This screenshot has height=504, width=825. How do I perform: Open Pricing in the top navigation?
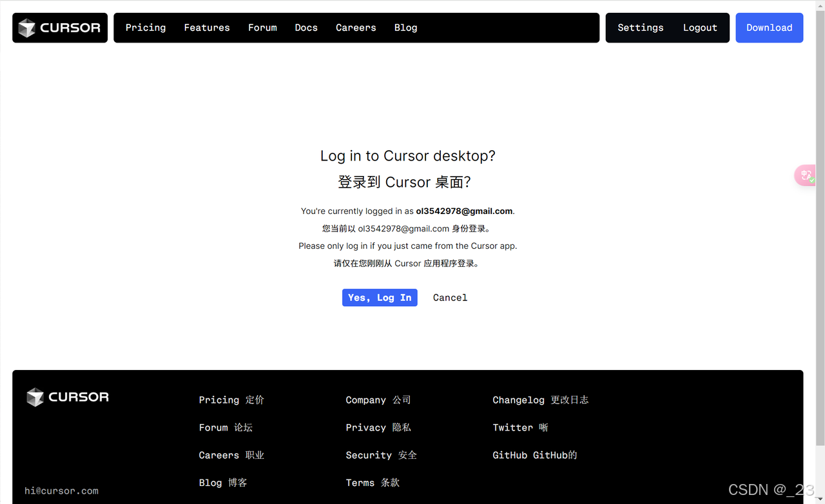(146, 28)
